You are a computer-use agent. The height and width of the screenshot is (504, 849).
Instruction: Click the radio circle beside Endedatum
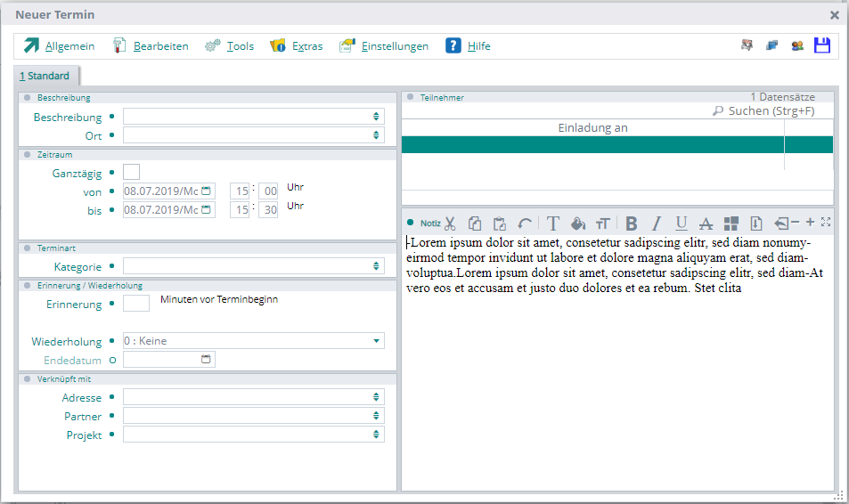(111, 361)
